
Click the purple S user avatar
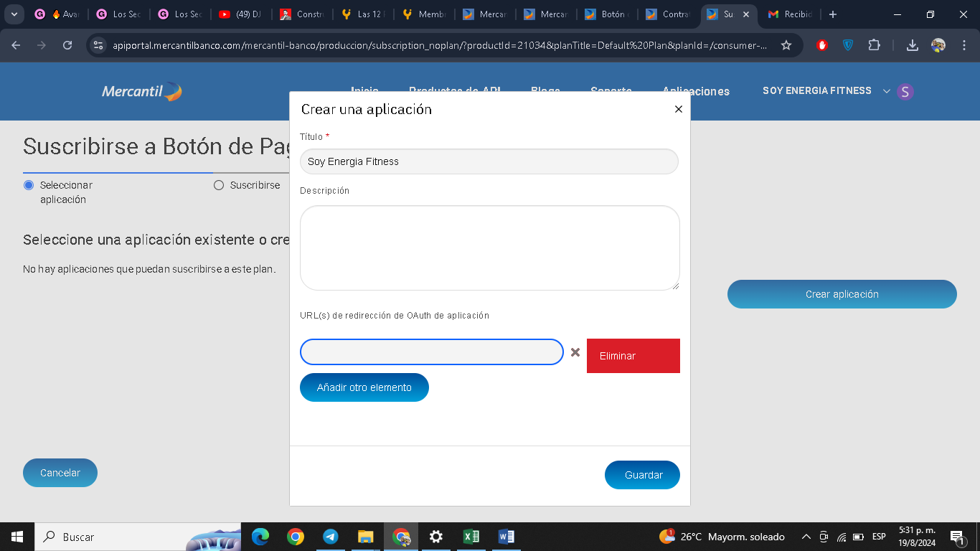(x=905, y=91)
